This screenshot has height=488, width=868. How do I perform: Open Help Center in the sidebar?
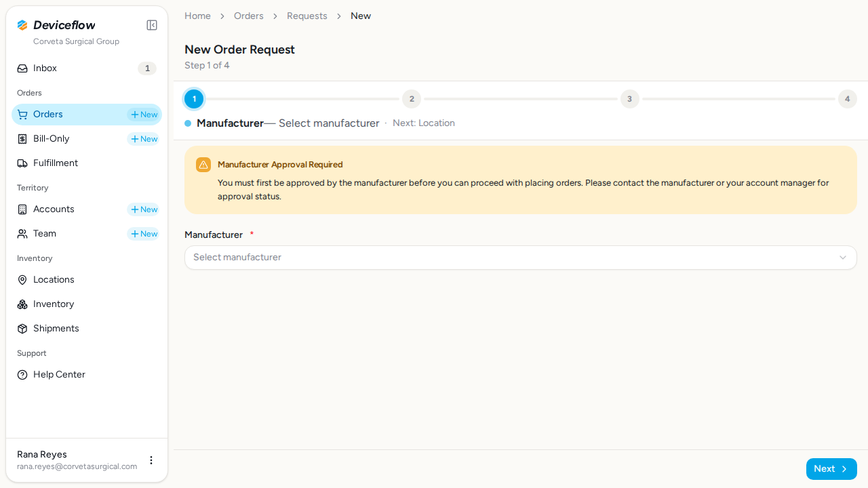click(87, 375)
